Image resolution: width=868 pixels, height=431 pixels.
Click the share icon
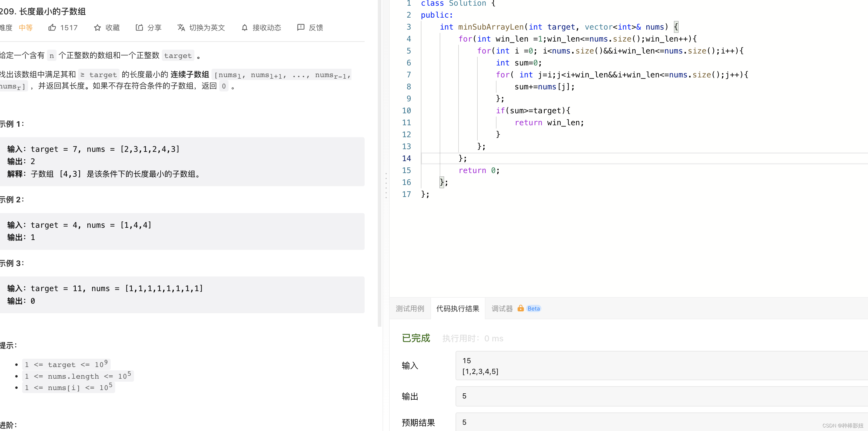point(139,27)
